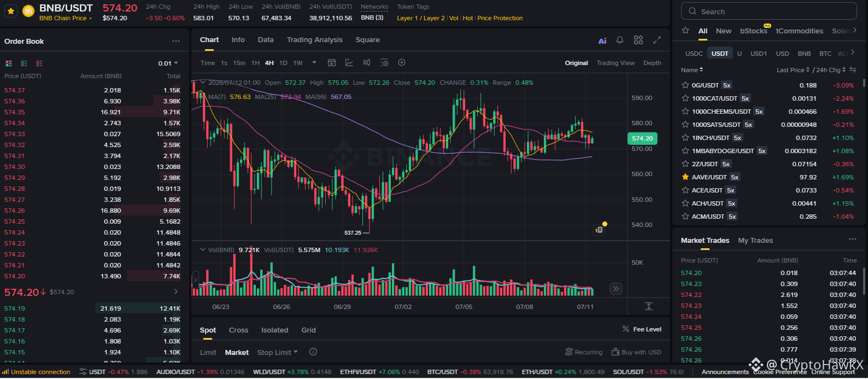The width and height of the screenshot is (868, 379).
Task: Select the 1W time interval
Action: [298, 63]
